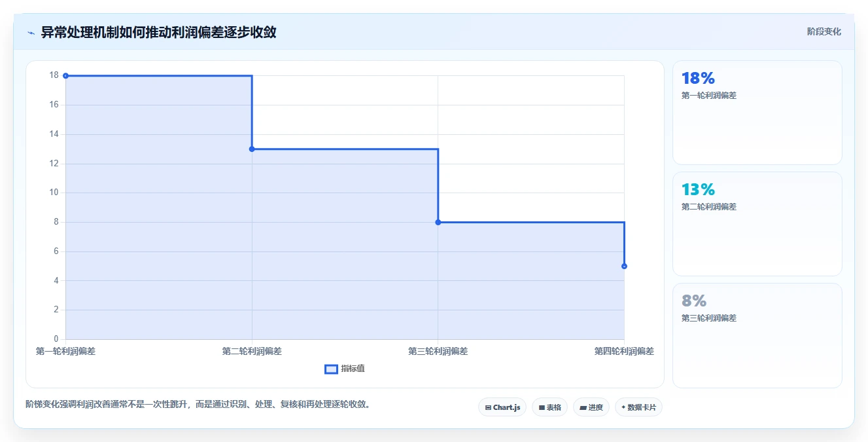Toggle the 指标值 legend item
Screen dimensions: 868x442
click(x=345, y=369)
